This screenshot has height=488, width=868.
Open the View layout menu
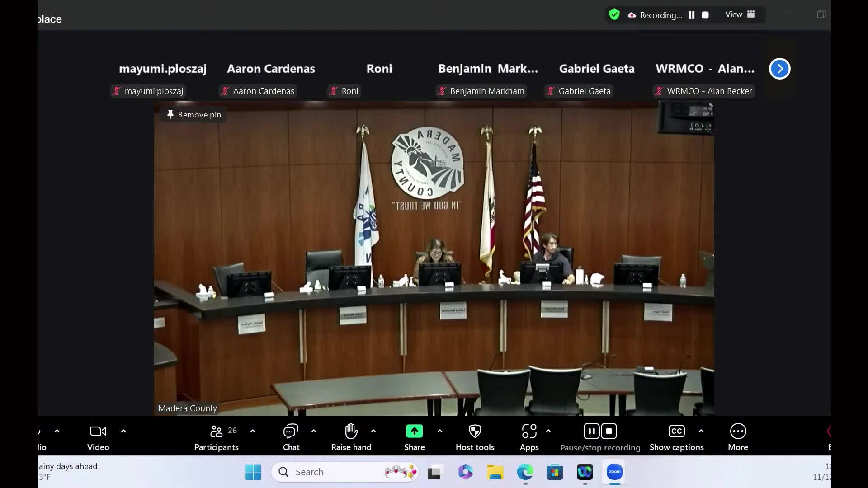(740, 14)
